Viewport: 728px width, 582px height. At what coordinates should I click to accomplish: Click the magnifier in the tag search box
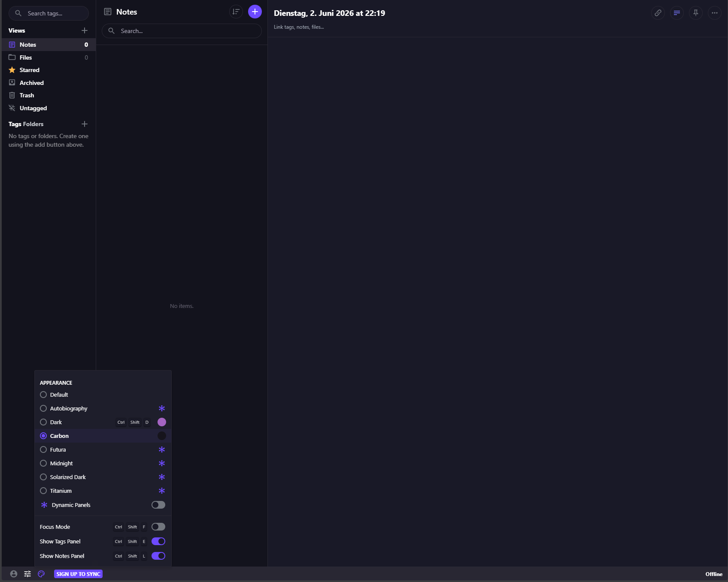(x=18, y=13)
